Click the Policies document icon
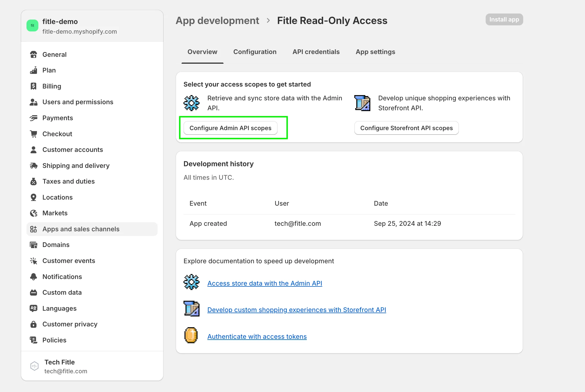The height and width of the screenshot is (392, 585). click(x=33, y=340)
